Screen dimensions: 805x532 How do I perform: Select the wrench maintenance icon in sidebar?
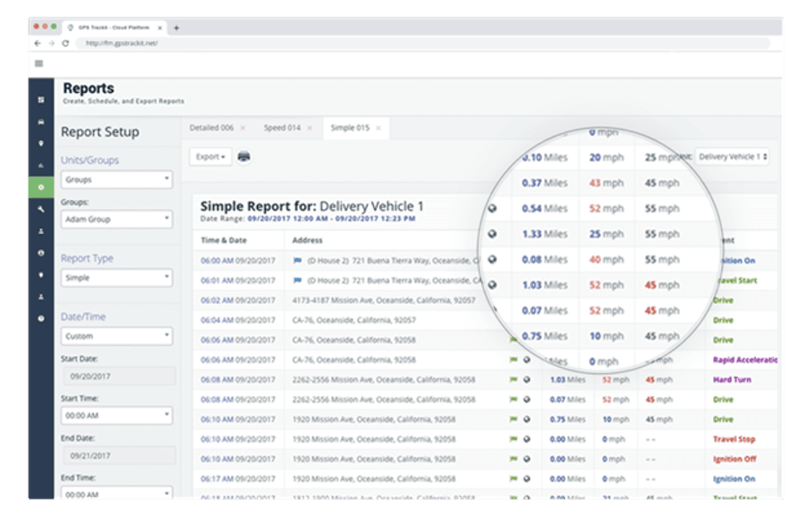point(40,208)
